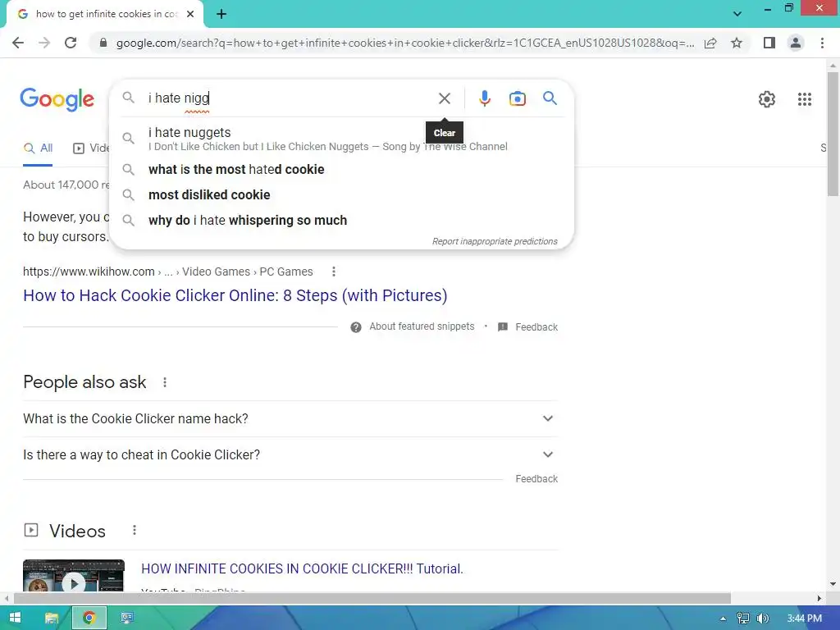Expand 'Is there a way to cheat in Cookie Clicker?'

pos(290,454)
